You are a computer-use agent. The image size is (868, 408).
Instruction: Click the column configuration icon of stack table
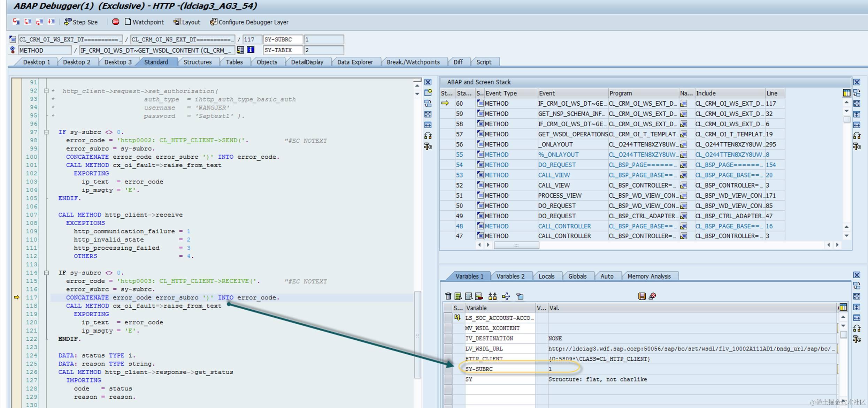846,93
